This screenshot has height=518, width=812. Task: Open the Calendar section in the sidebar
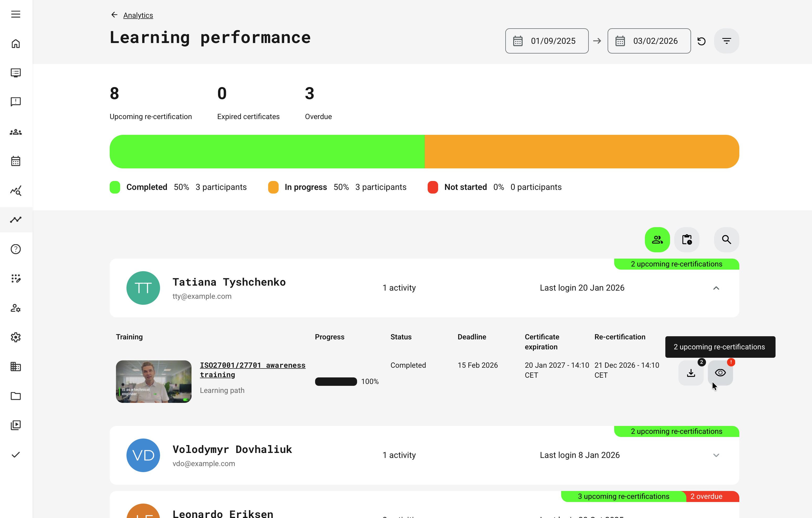pyautogui.click(x=16, y=161)
